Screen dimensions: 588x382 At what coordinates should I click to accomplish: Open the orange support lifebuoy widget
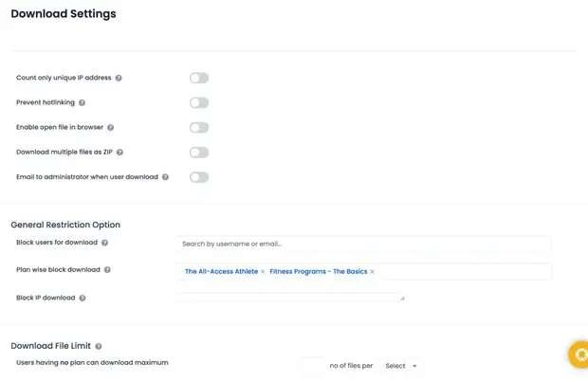click(x=579, y=355)
